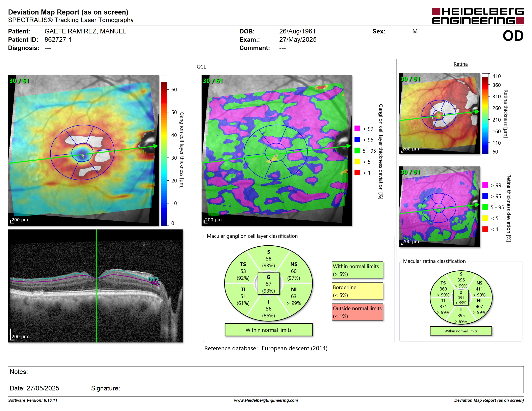The height and width of the screenshot is (411, 532).
Task: Select the NS sector 60 (97%) in GCL chart
Action: point(294,271)
